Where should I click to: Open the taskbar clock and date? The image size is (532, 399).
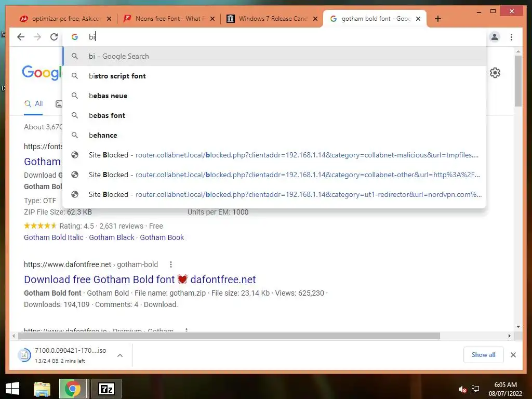click(506, 389)
